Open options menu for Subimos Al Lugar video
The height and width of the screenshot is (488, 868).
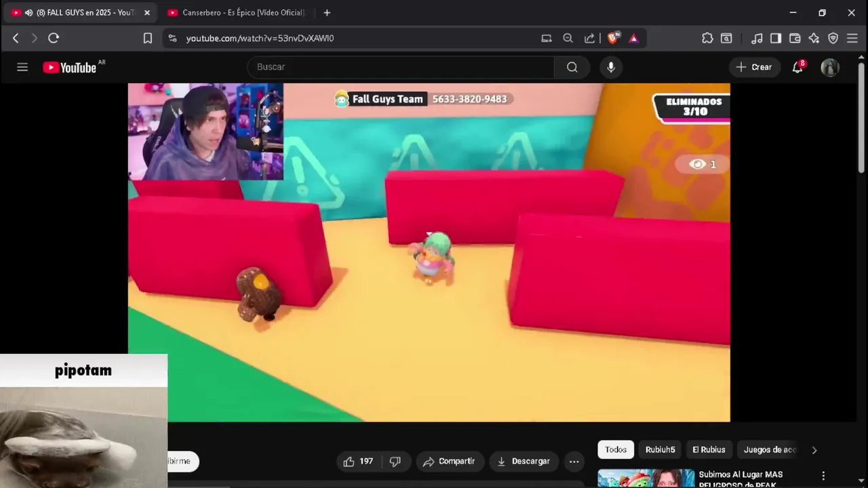point(823,476)
